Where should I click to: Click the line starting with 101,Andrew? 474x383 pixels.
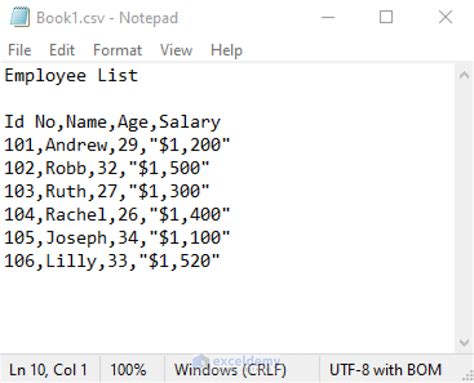click(117, 145)
